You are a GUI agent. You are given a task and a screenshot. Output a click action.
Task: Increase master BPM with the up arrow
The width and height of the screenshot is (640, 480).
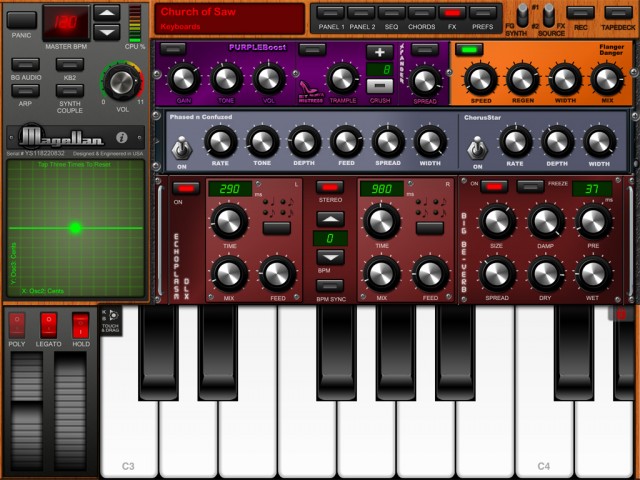[x=107, y=13]
